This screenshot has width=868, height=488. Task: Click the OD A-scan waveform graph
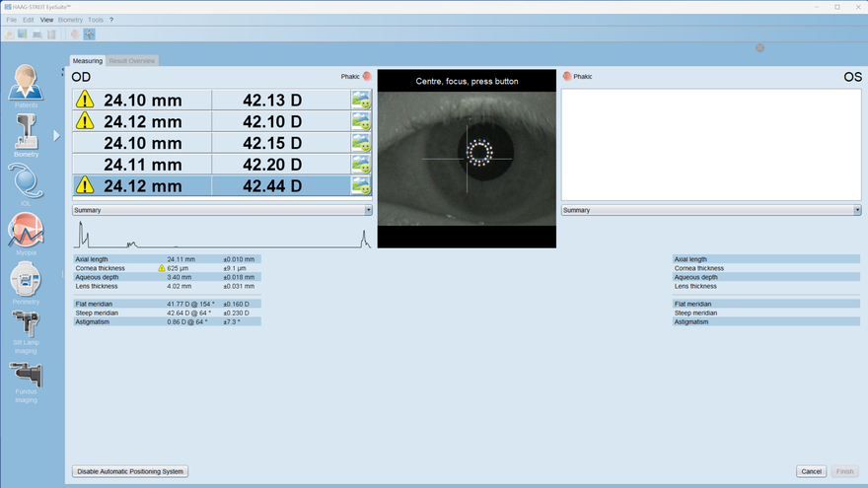click(222, 234)
